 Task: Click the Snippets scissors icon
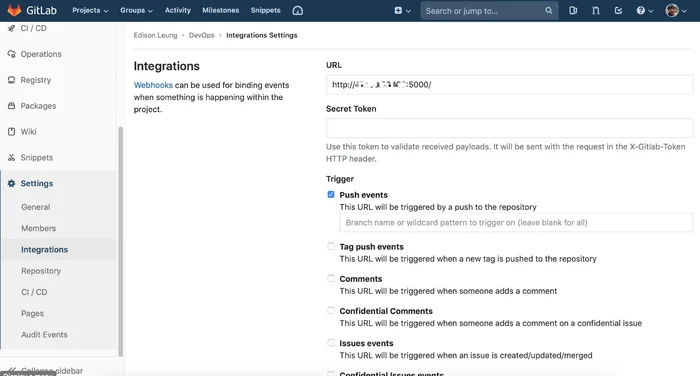pyautogui.click(x=11, y=158)
